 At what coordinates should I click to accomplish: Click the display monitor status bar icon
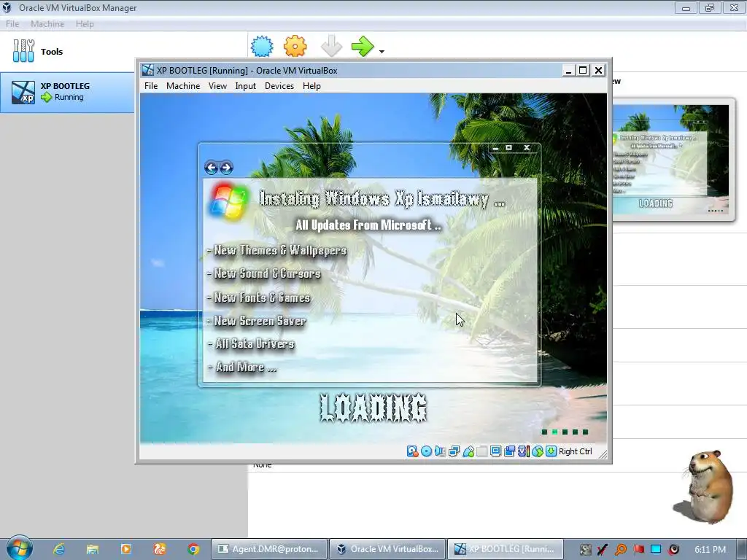(x=495, y=451)
